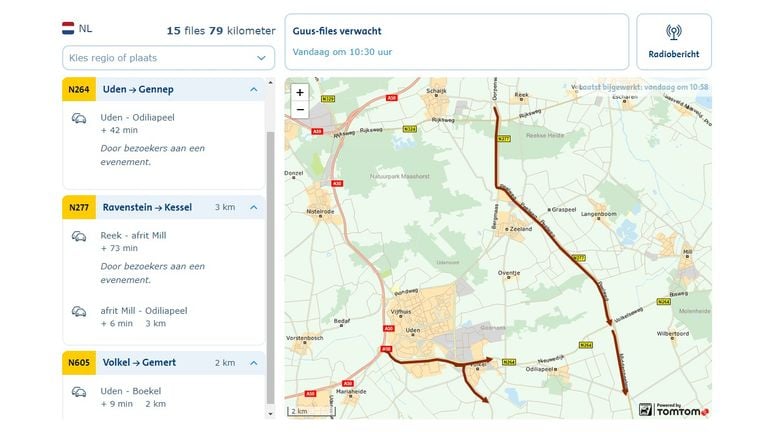The height and width of the screenshot is (432, 768).
Task: Click the car icon next to Reek - afrit Mill
Action: [x=78, y=237]
